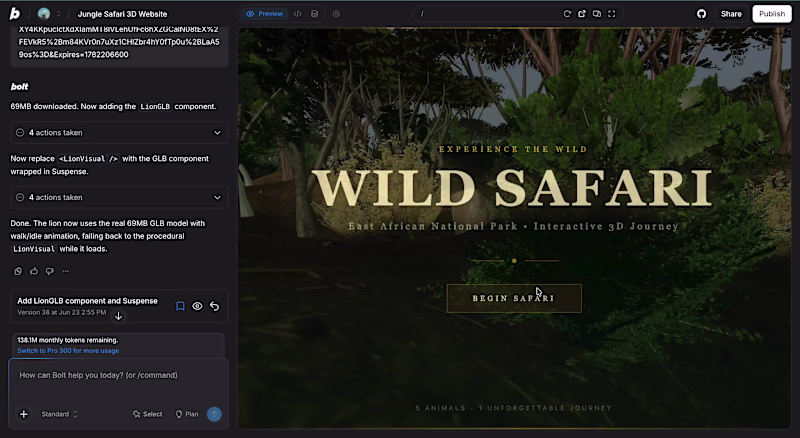The height and width of the screenshot is (438, 800).
Task: Activate the Select element tool
Action: 147,414
